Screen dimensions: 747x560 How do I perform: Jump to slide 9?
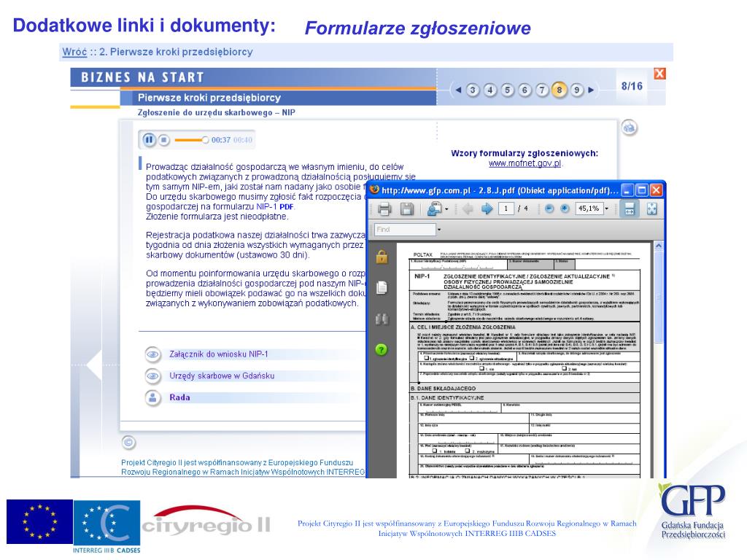(x=576, y=90)
